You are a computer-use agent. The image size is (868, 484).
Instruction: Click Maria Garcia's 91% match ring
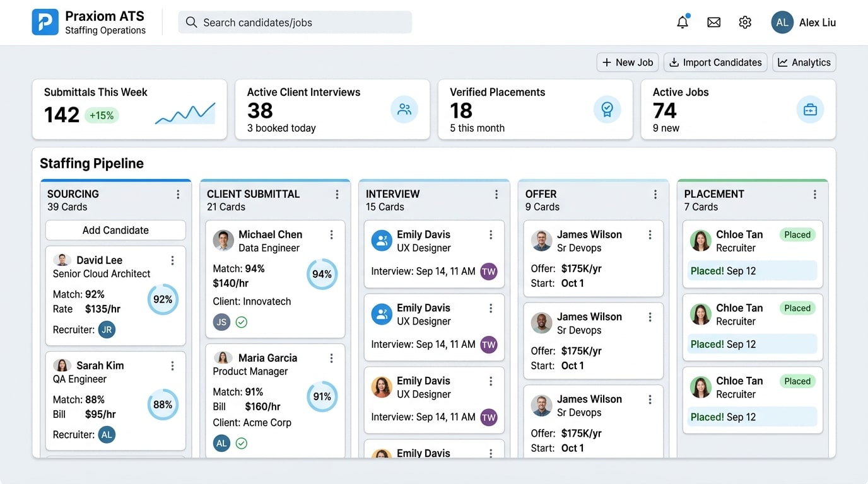pyautogui.click(x=322, y=396)
